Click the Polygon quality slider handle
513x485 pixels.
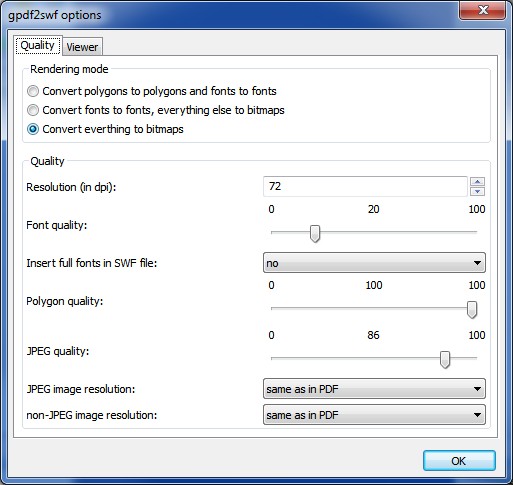472,310
